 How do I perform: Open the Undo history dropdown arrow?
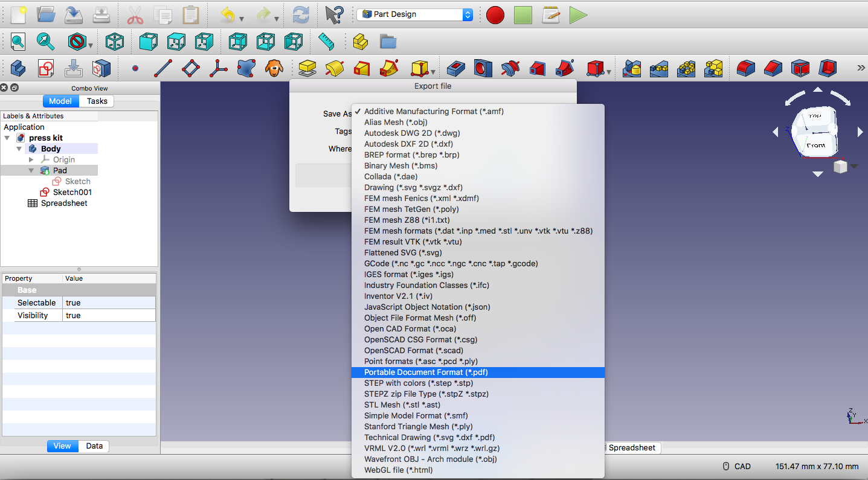click(241, 18)
